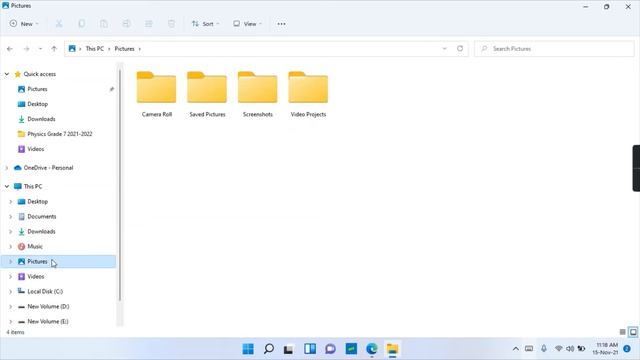Open the notification center badge
The width and height of the screenshot is (640, 360).
point(627,349)
